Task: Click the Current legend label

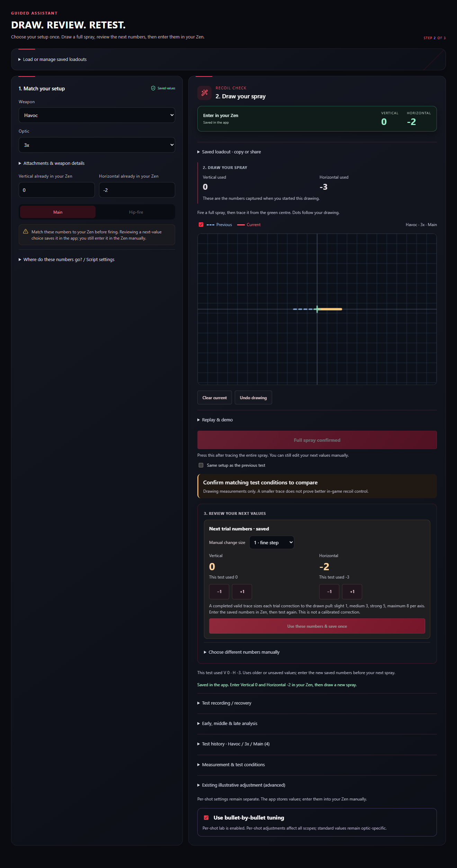Action: 254,225
